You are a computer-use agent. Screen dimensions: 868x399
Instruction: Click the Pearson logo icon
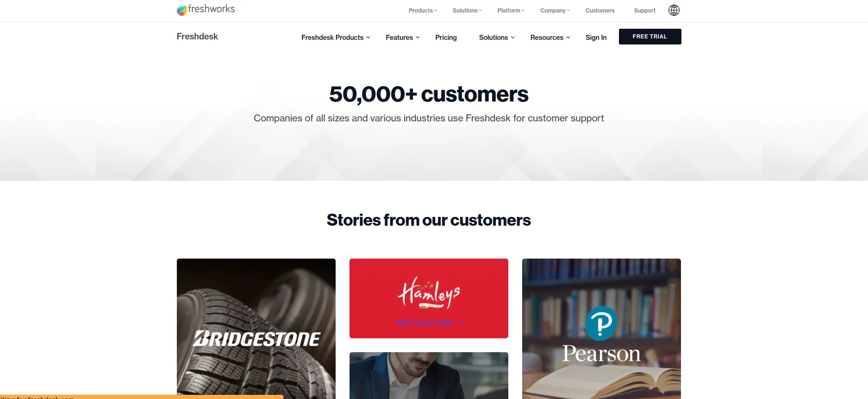(601, 323)
